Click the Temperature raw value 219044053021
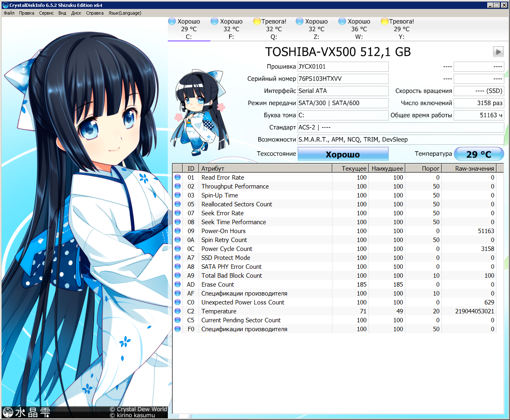This screenshot has height=420, width=510. click(474, 311)
